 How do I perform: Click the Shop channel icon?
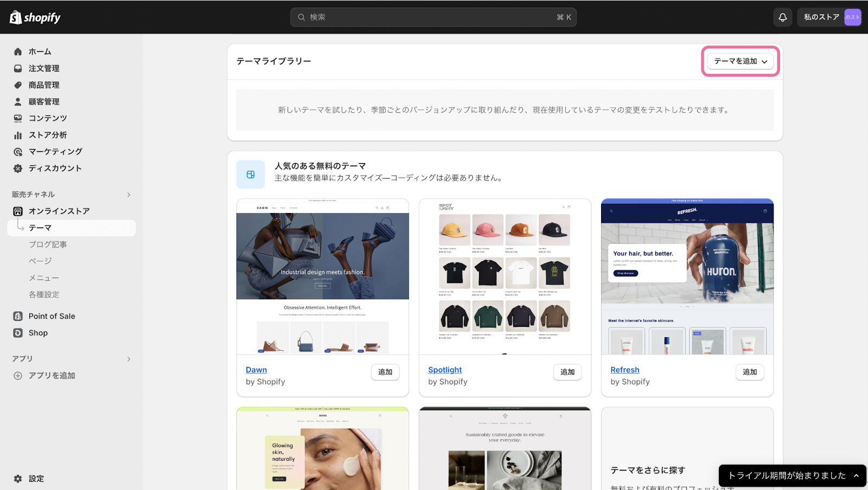[x=18, y=333]
